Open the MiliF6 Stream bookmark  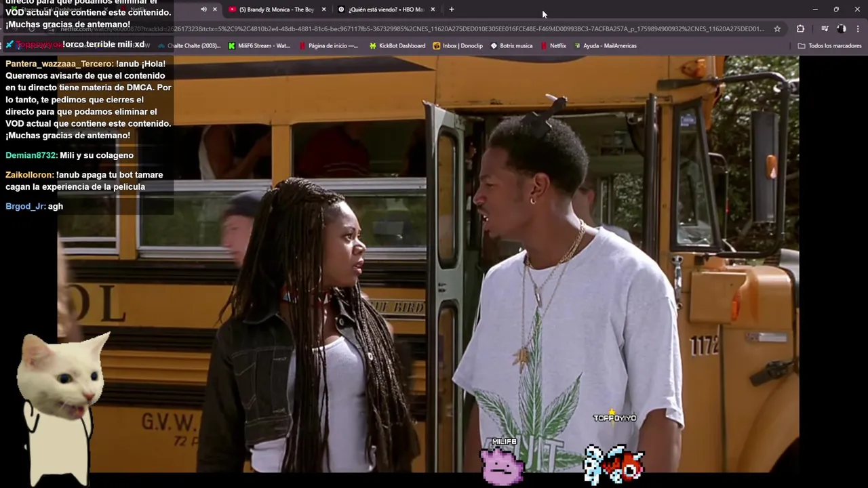(x=259, y=46)
